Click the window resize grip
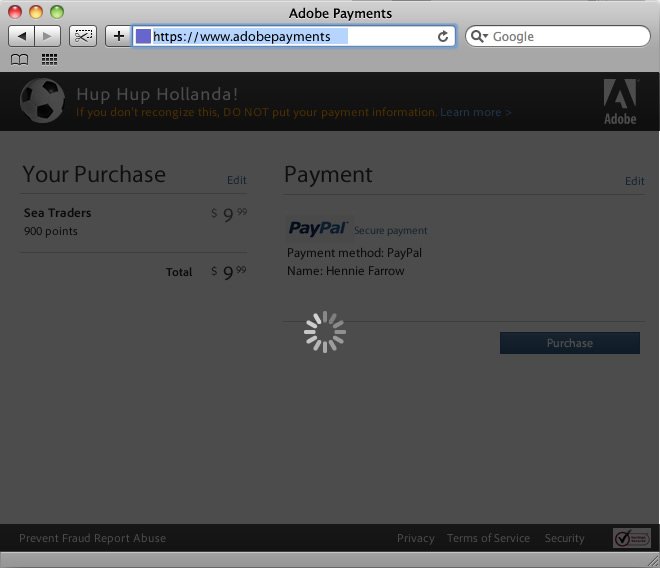This screenshot has height=568, width=660. point(653,561)
